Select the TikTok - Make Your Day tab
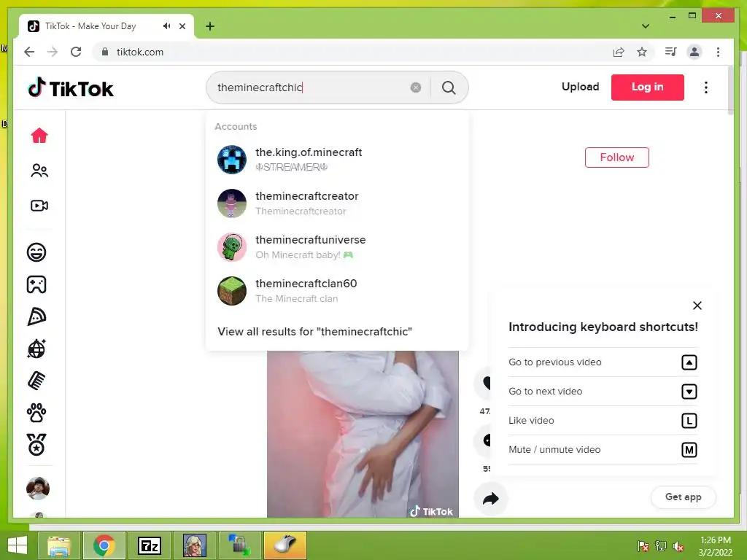Screen dimensions: 747x560 [107, 26]
